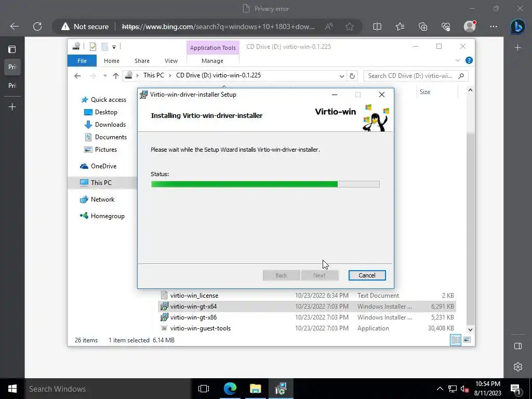Select Homegroup in navigation pane
Screen dimensions: 532x399
[x=102, y=216]
